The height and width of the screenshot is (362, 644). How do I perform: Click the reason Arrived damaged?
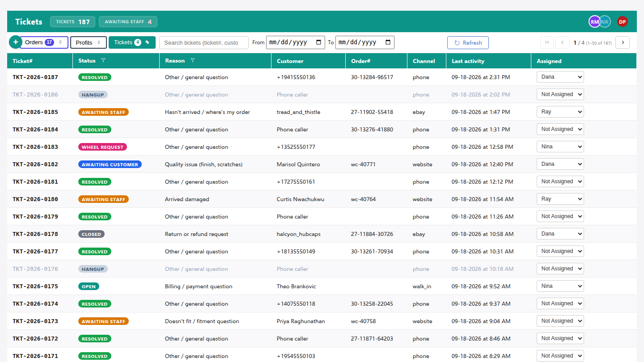pos(187,199)
